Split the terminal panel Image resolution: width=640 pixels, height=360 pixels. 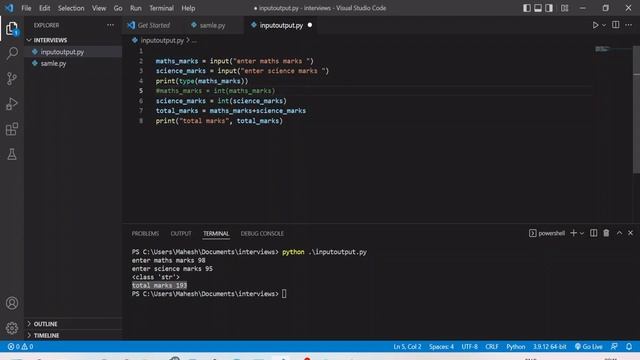pos(593,233)
